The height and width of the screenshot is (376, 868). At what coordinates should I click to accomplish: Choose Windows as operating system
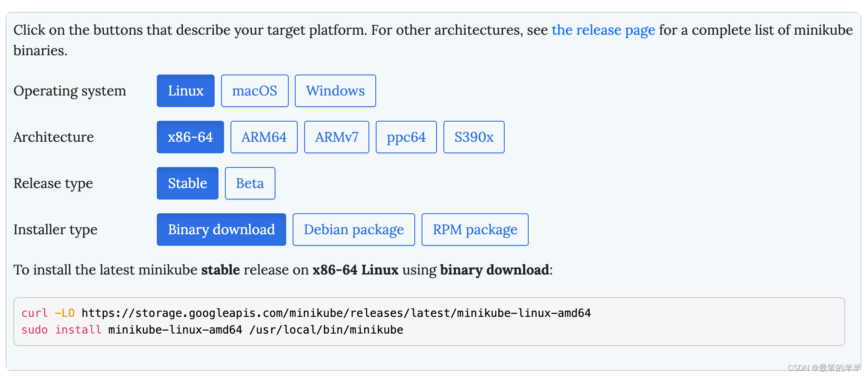click(335, 91)
